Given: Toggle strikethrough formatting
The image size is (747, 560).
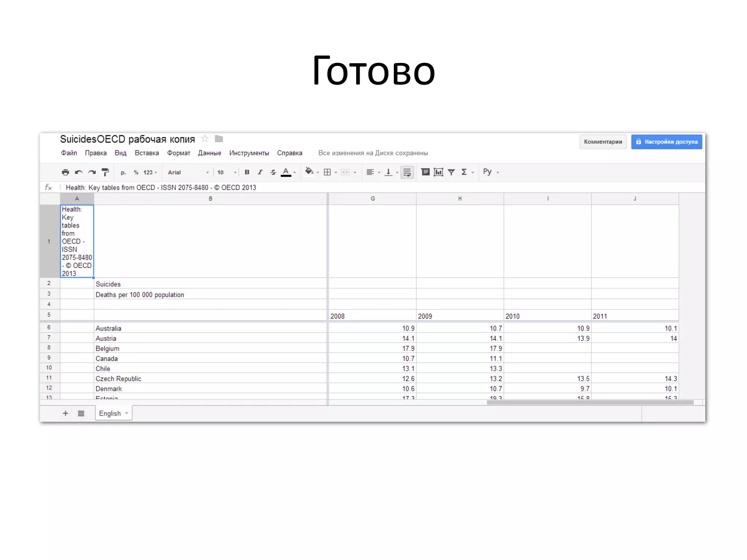Looking at the screenshot, I should click(x=273, y=172).
